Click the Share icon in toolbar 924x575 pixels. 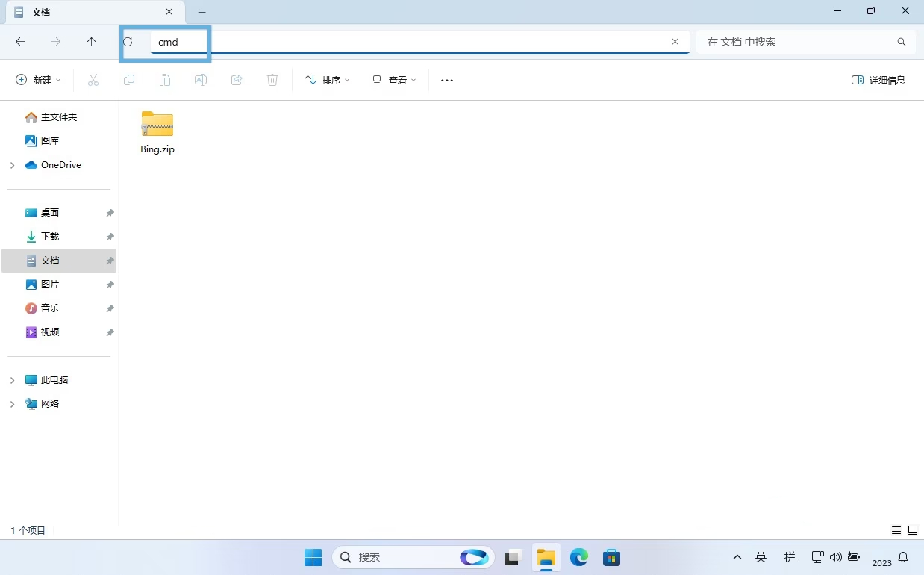[237, 80]
